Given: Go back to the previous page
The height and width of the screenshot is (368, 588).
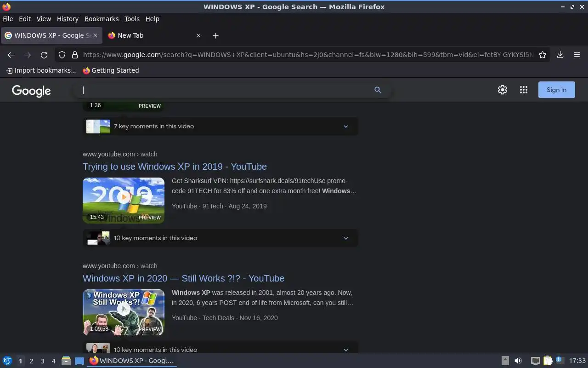Looking at the screenshot, I should coord(11,55).
